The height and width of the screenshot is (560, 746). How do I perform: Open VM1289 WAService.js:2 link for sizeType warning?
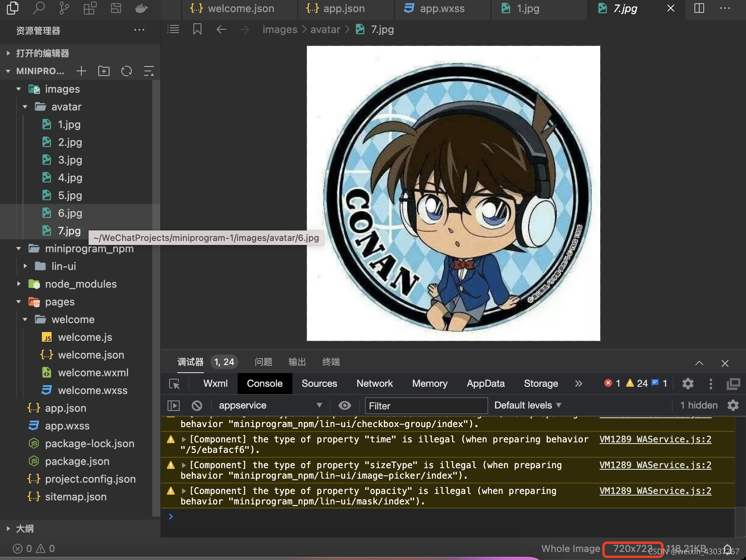click(x=655, y=465)
